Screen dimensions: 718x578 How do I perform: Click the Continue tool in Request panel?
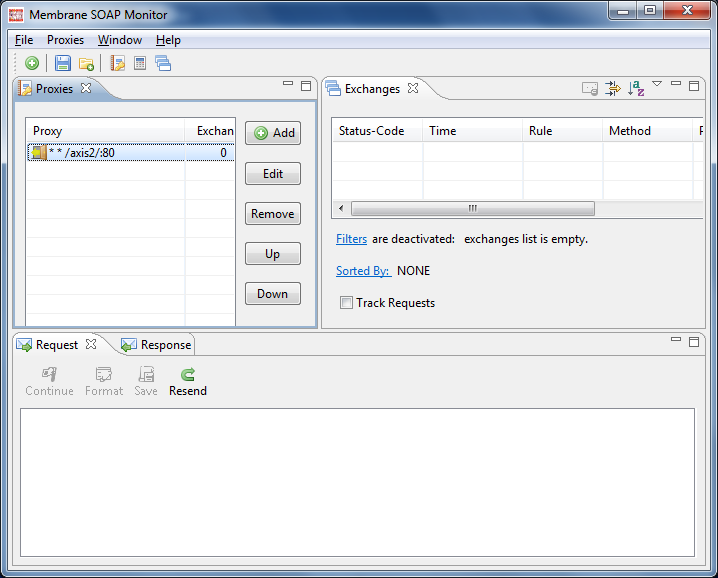tap(49, 382)
